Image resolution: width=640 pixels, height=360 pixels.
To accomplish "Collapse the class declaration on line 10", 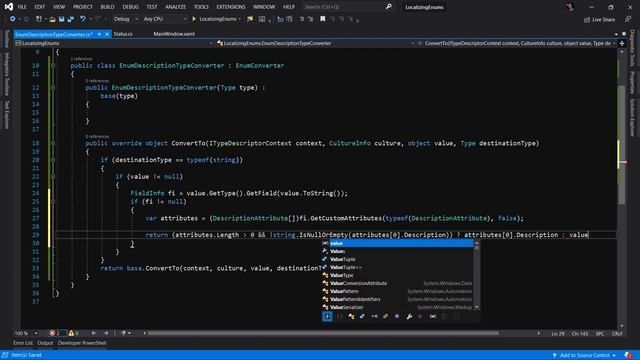I will click(x=53, y=65).
